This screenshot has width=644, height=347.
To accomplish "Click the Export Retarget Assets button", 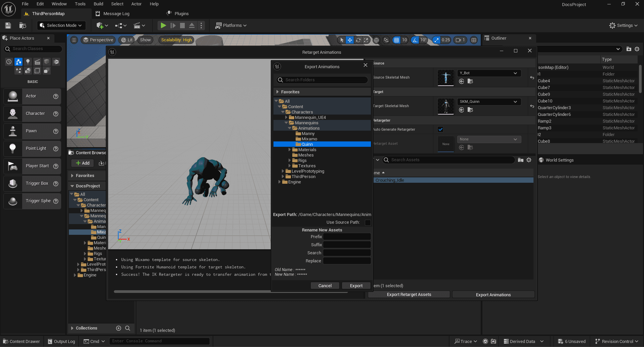I will click(409, 295).
